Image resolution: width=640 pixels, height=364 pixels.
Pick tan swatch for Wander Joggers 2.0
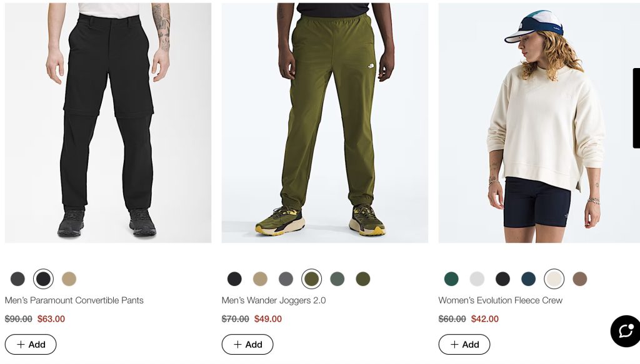[x=260, y=279]
